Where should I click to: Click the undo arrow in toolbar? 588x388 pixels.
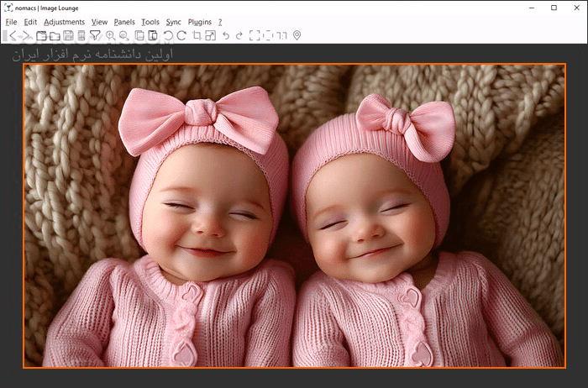pyautogui.click(x=225, y=35)
